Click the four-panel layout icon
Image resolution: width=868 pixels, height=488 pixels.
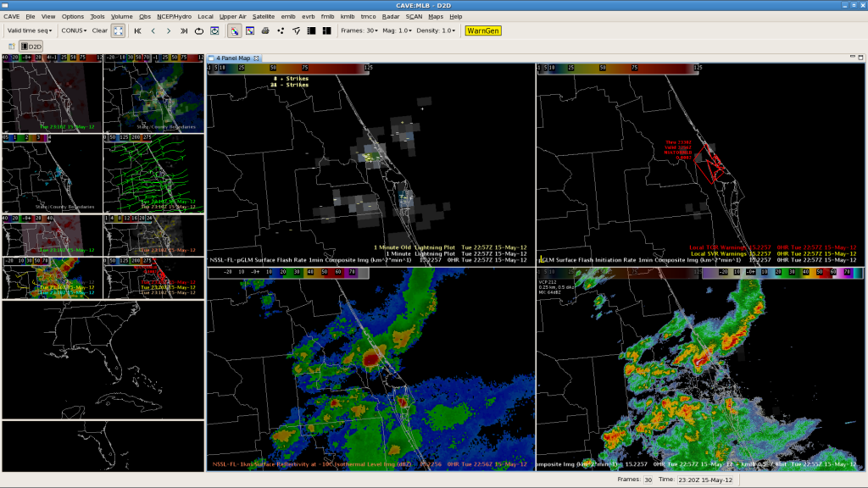326,30
